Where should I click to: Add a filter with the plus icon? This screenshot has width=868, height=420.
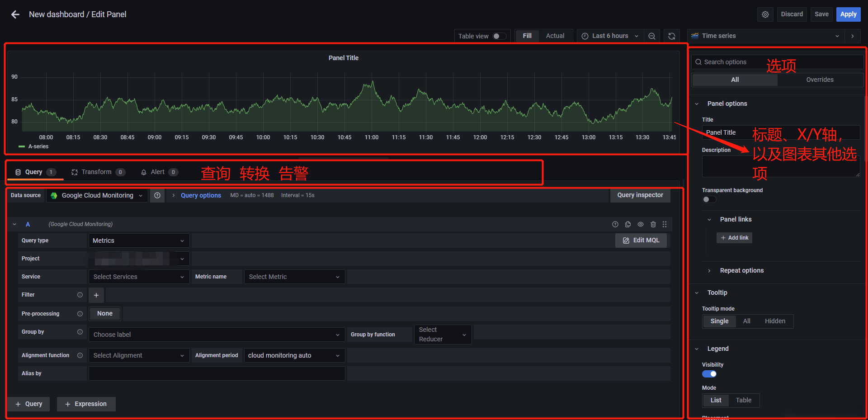pyautogui.click(x=96, y=295)
